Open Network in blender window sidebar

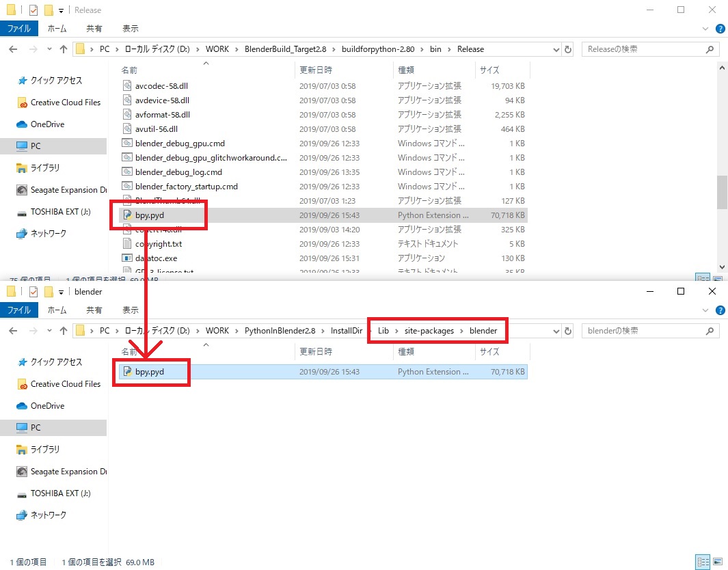click(x=41, y=515)
